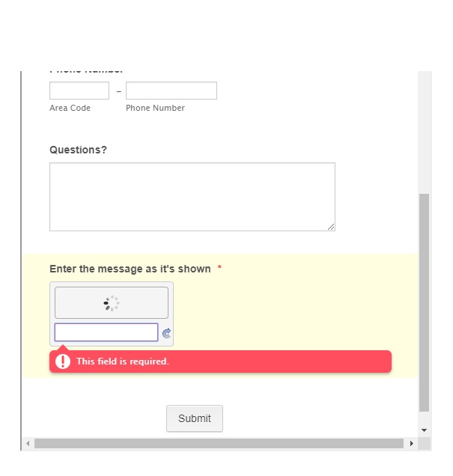
Task: Click vertical scrollbar track above the thumb
Action: coord(424,132)
